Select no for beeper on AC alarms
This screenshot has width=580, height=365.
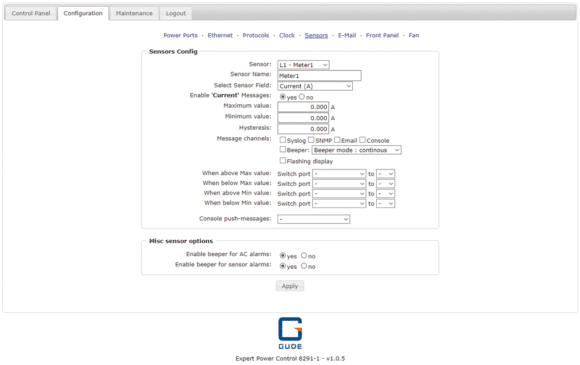pos(304,256)
